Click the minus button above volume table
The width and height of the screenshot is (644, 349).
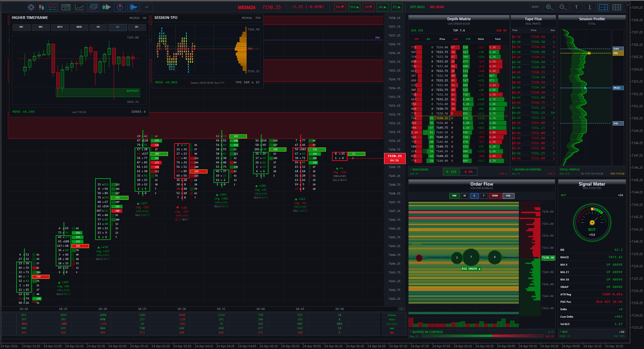click(x=401, y=309)
